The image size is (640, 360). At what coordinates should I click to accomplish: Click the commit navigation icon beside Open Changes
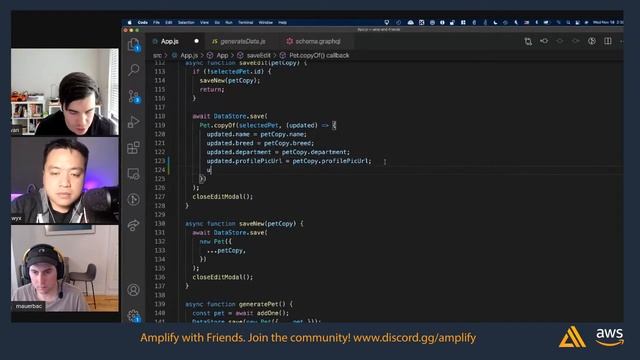(x=544, y=41)
